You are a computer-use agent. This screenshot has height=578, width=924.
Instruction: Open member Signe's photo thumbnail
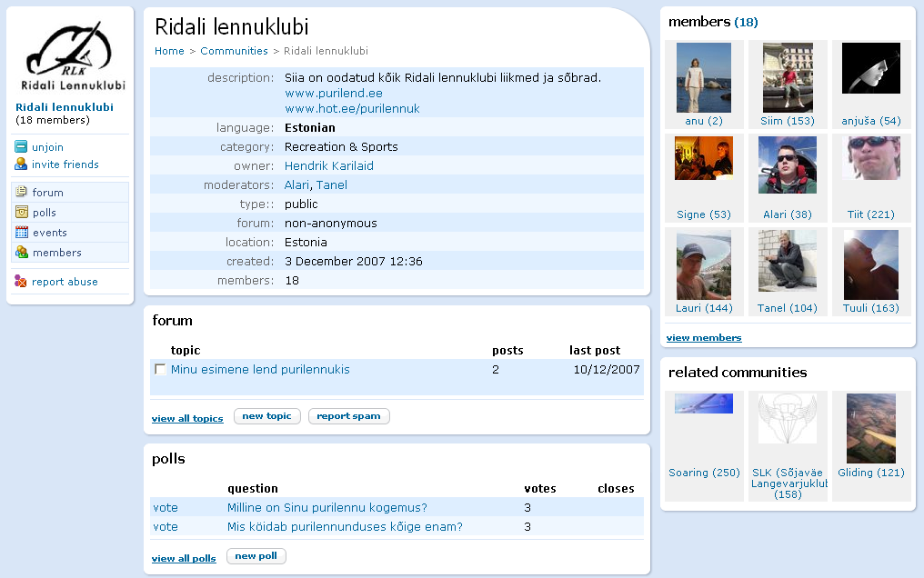tap(704, 158)
